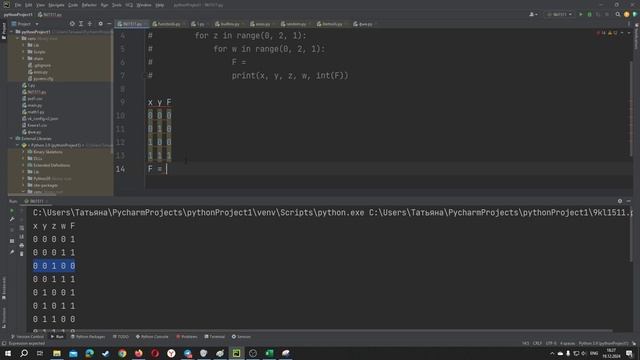Open Run panel gear settings

(620, 201)
